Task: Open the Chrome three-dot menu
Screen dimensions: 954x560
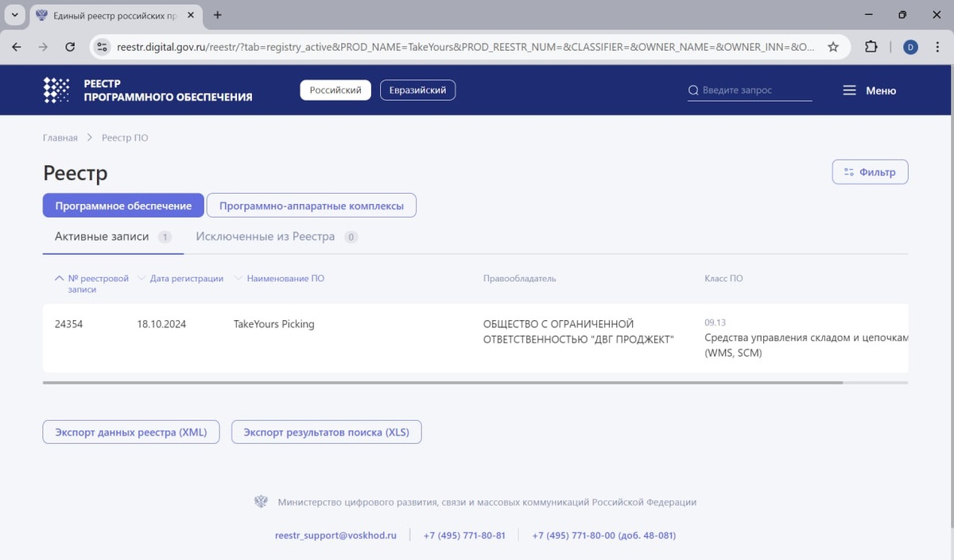Action: (937, 47)
